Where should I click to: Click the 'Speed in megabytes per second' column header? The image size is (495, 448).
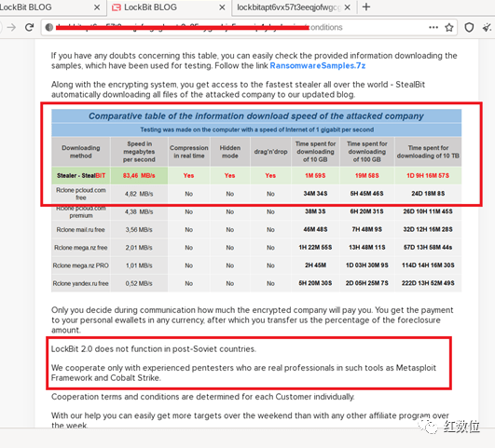139,152
